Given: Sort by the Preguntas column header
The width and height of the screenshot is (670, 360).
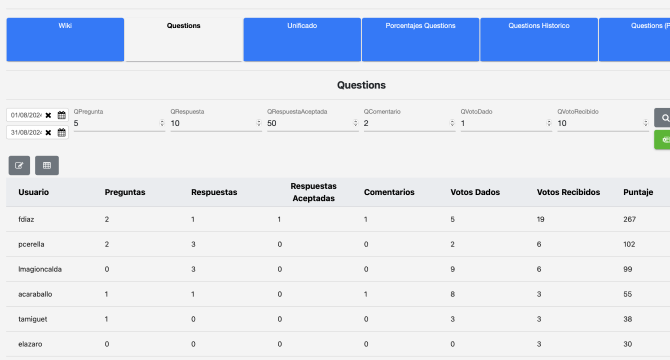Looking at the screenshot, I should click(125, 192).
